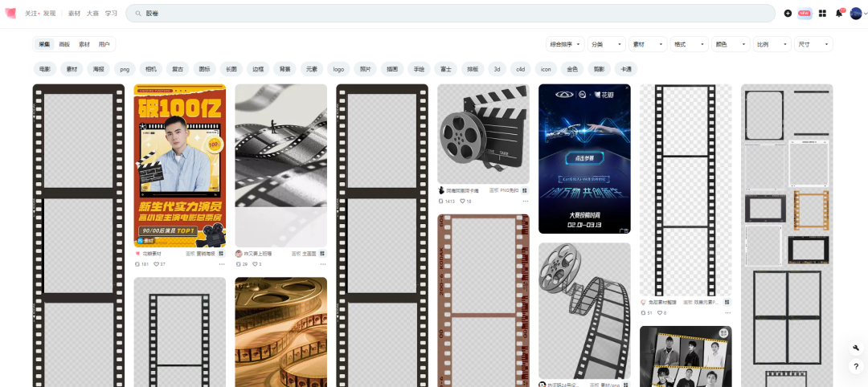Select the 采集 tab
The width and height of the screenshot is (868, 387).
click(x=44, y=44)
